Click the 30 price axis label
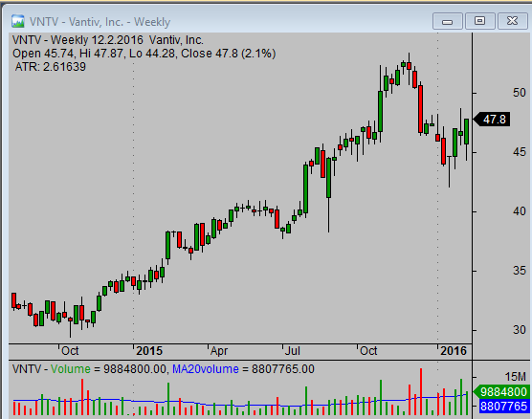This screenshot has height=419, width=532. pyautogui.click(x=520, y=330)
